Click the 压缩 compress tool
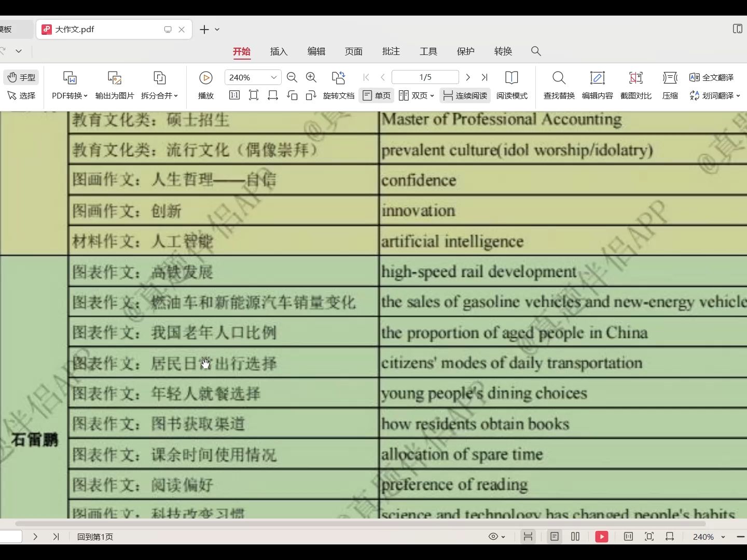The image size is (747, 560). pos(670,85)
